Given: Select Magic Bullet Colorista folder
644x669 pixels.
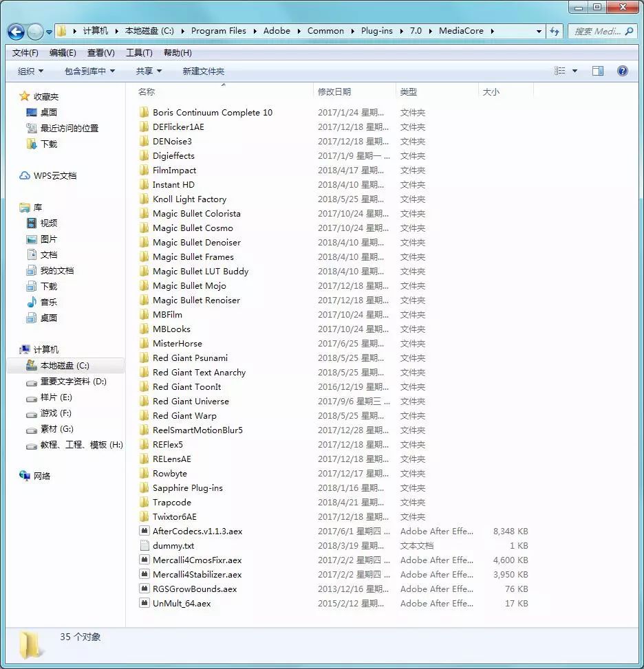Looking at the screenshot, I should tap(197, 213).
